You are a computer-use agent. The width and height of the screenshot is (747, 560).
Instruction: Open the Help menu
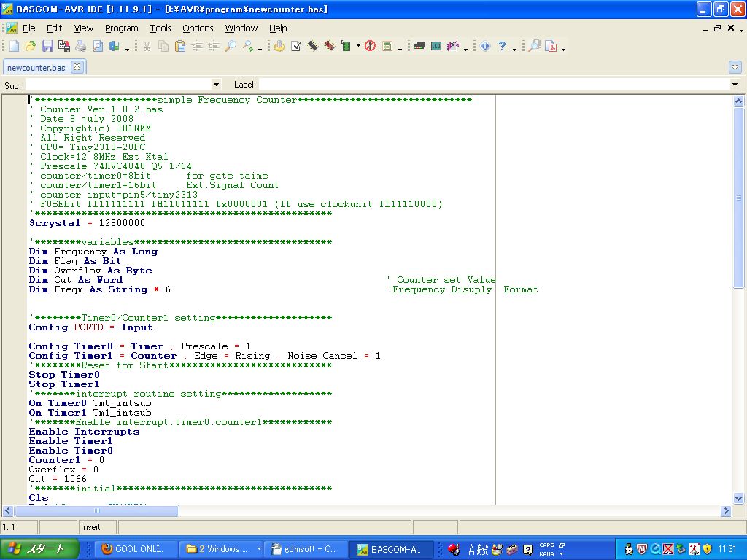point(278,28)
